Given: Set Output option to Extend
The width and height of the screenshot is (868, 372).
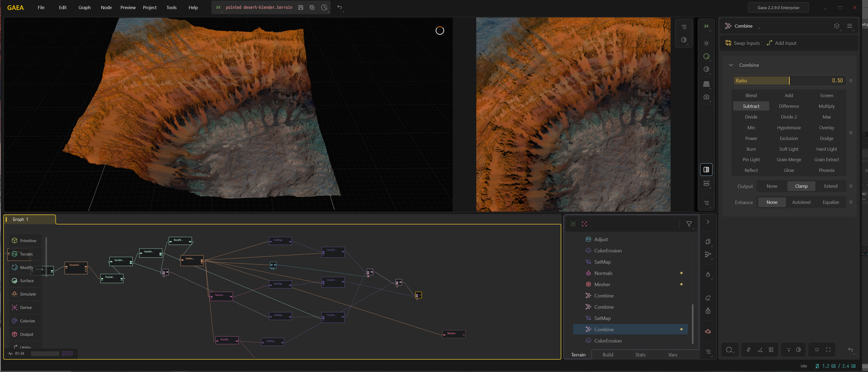Looking at the screenshot, I should coord(830,186).
